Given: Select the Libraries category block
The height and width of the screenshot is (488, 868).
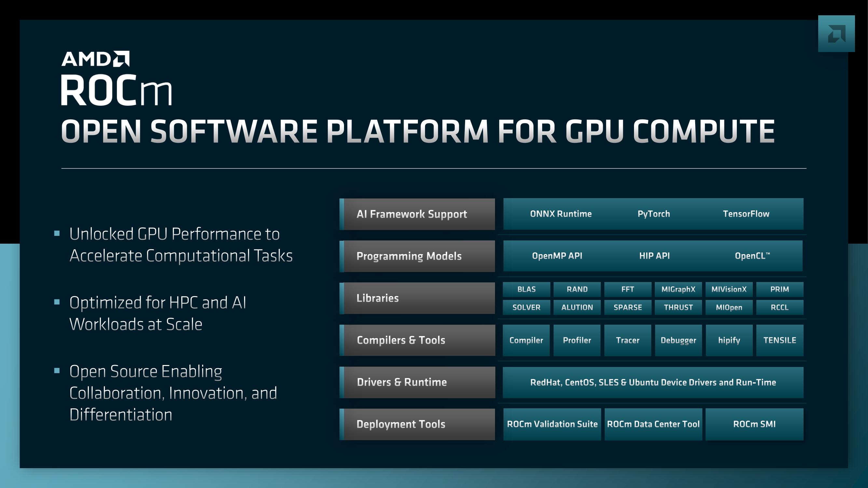Looking at the screenshot, I should pyautogui.click(x=417, y=298).
